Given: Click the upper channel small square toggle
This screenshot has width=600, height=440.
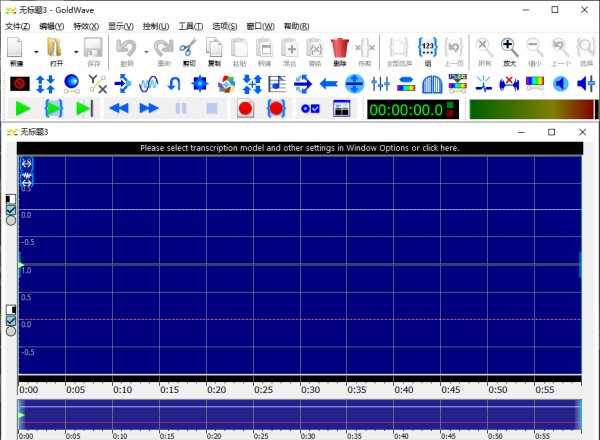Looking at the screenshot, I should (11, 199).
